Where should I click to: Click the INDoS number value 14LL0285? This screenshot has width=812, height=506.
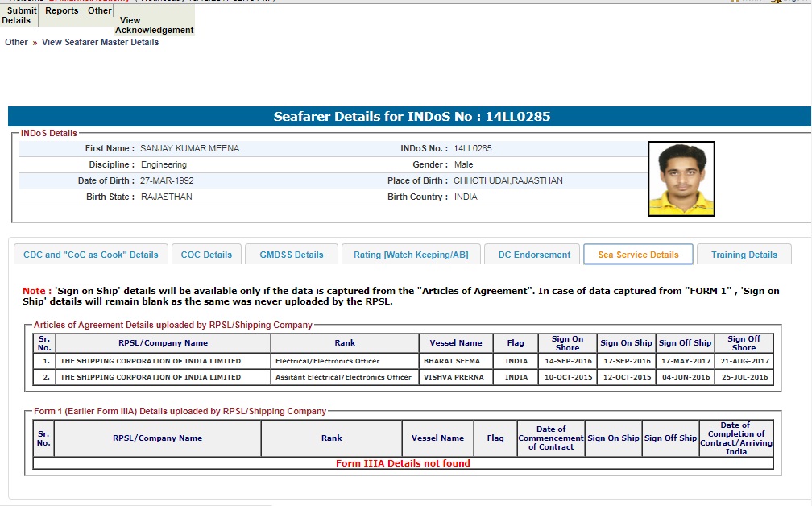(473, 149)
